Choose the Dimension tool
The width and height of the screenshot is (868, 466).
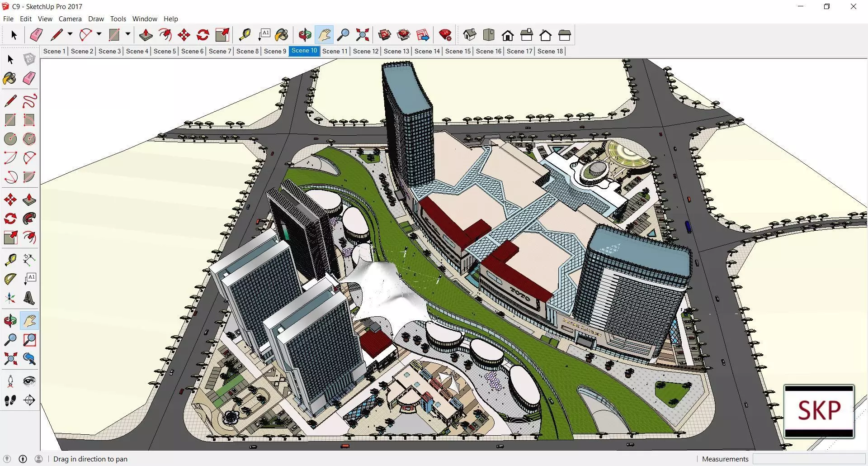coord(29,259)
